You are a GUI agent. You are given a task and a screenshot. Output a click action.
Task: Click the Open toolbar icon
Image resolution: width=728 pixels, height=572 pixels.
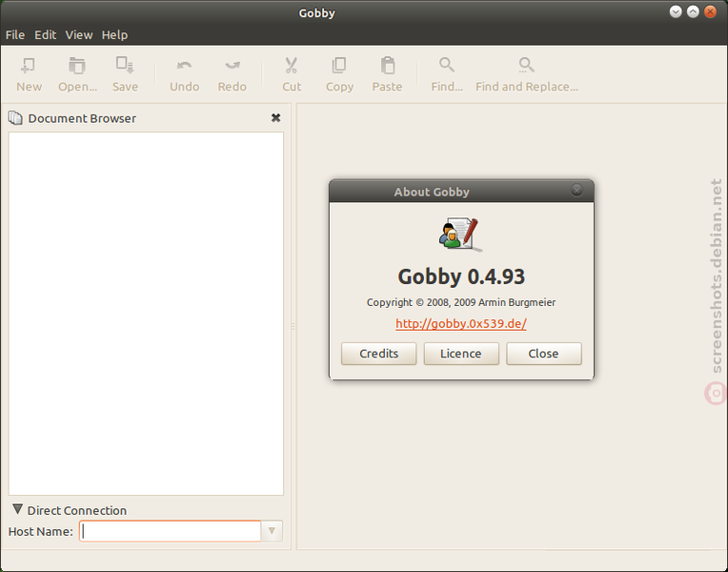pyautogui.click(x=77, y=66)
